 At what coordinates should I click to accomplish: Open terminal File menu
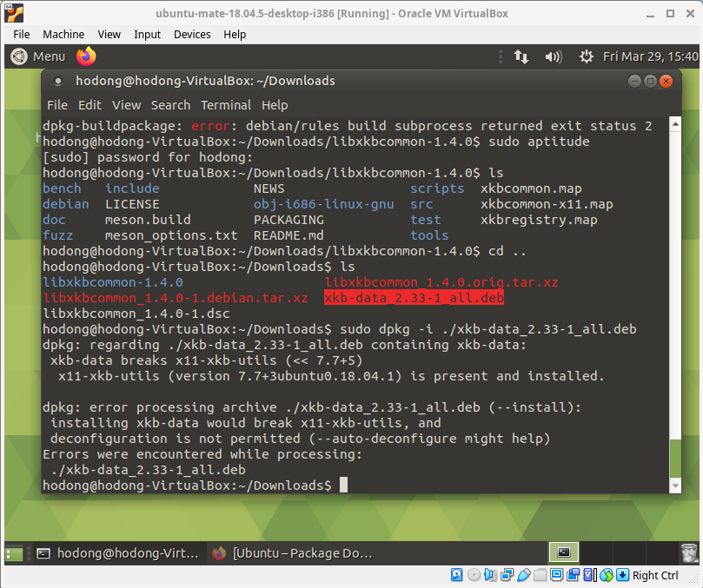pyautogui.click(x=57, y=105)
